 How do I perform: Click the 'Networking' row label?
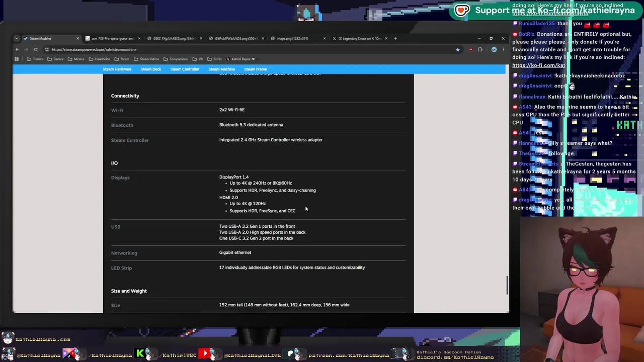point(124,253)
